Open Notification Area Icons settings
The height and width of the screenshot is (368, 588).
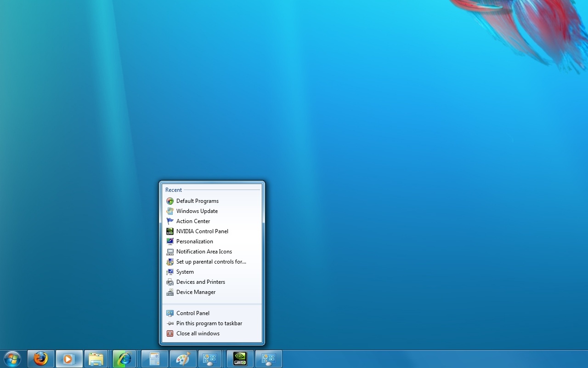click(204, 251)
